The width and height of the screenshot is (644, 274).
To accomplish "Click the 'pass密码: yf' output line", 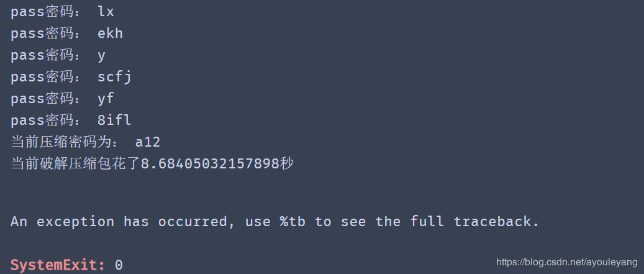I will 63,99.
